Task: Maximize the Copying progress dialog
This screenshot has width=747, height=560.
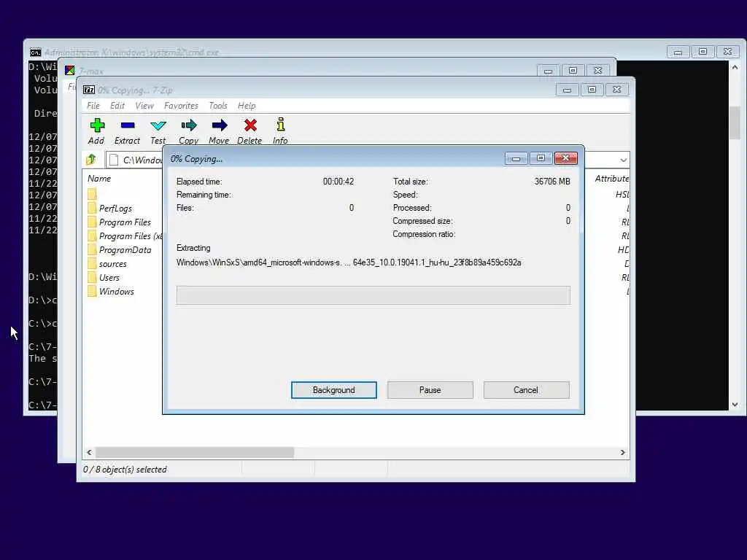Action: coord(541,158)
